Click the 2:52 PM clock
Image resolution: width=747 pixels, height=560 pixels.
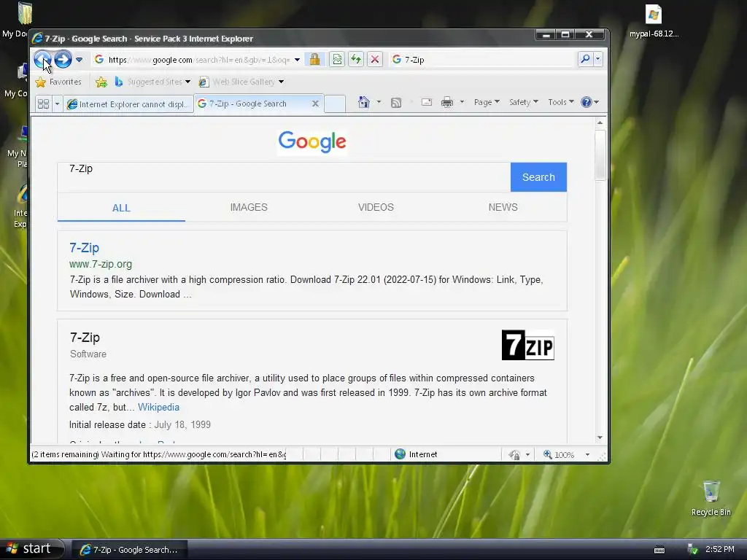pyautogui.click(x=720, y=549)
